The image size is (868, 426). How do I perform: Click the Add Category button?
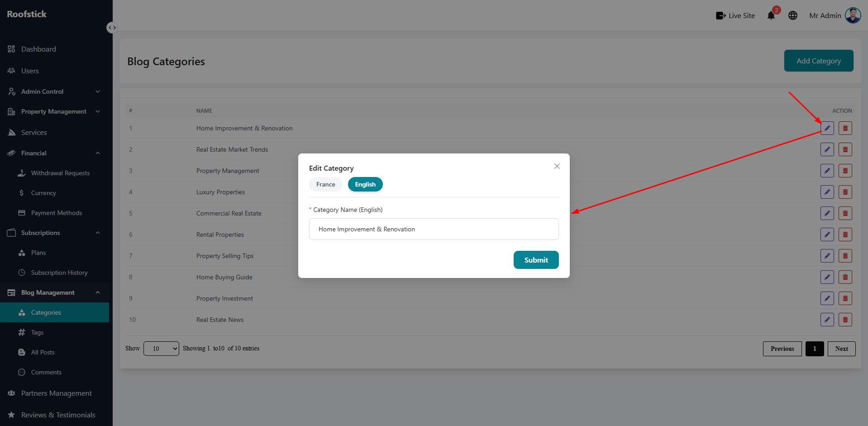coord(819,61)
